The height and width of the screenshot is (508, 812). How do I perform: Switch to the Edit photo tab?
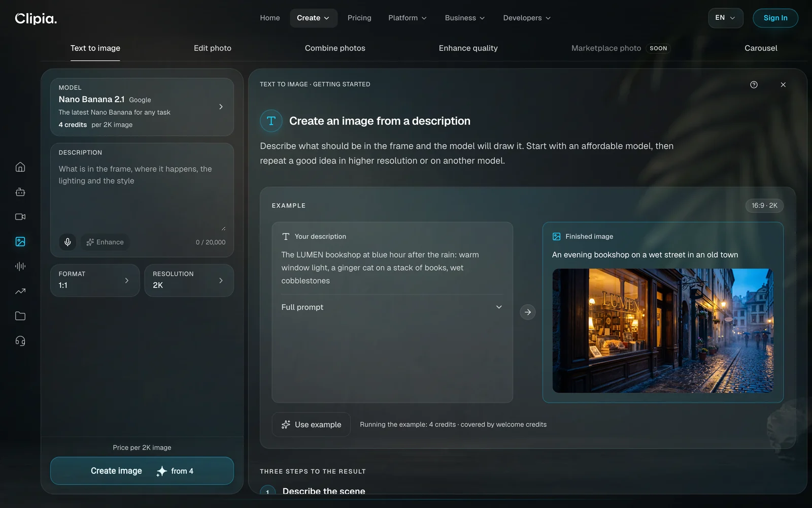[x=213, y=48]
